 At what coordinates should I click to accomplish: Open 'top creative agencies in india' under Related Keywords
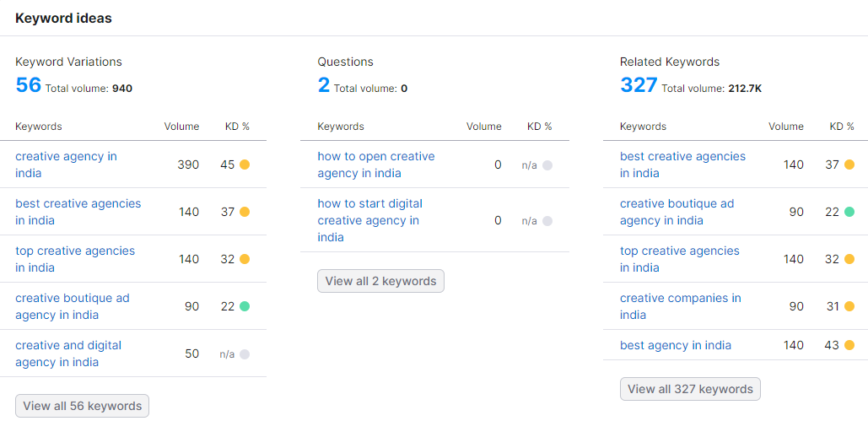click(679, 259)
